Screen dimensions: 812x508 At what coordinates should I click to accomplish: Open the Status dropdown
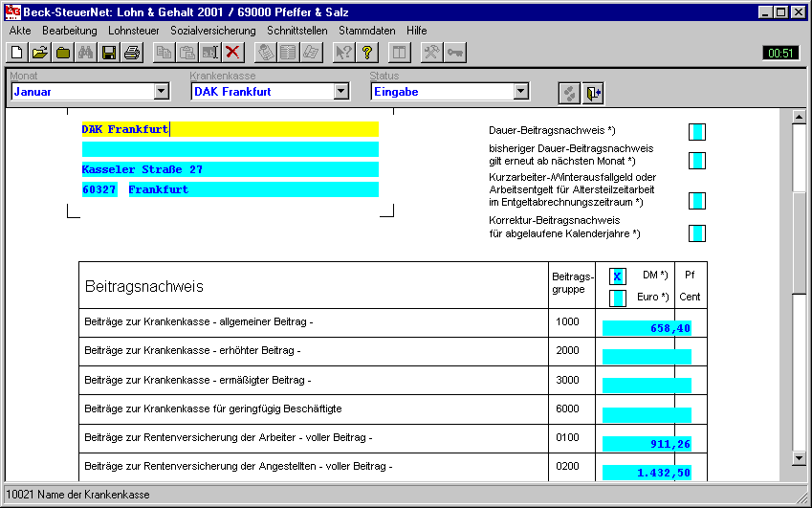521,92
